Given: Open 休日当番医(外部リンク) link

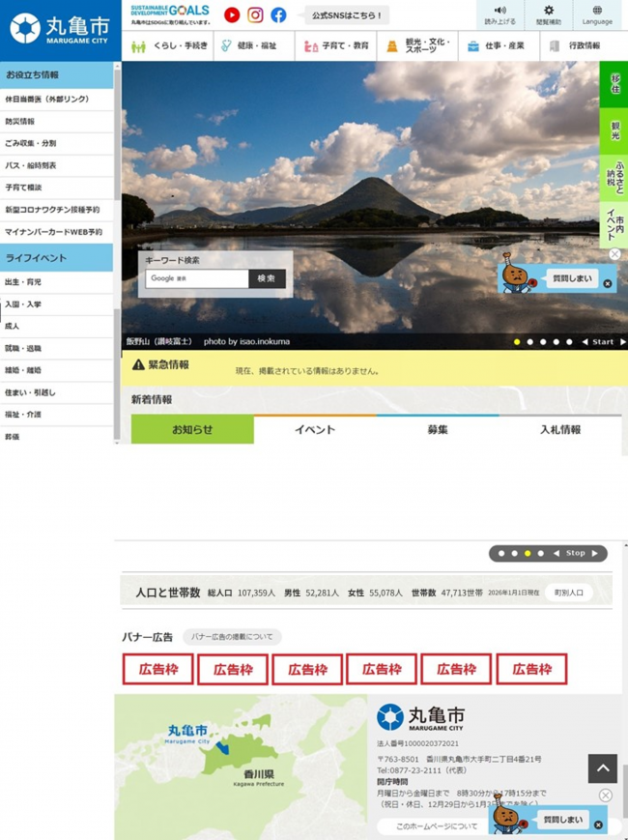Looking at the screenshot, I should pos(57,100).
